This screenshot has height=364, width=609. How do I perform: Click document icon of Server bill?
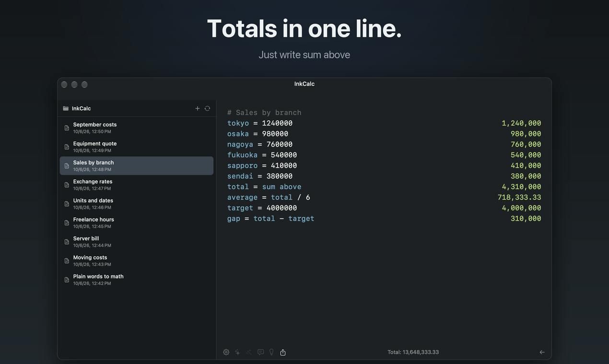[x=67, y=242]
